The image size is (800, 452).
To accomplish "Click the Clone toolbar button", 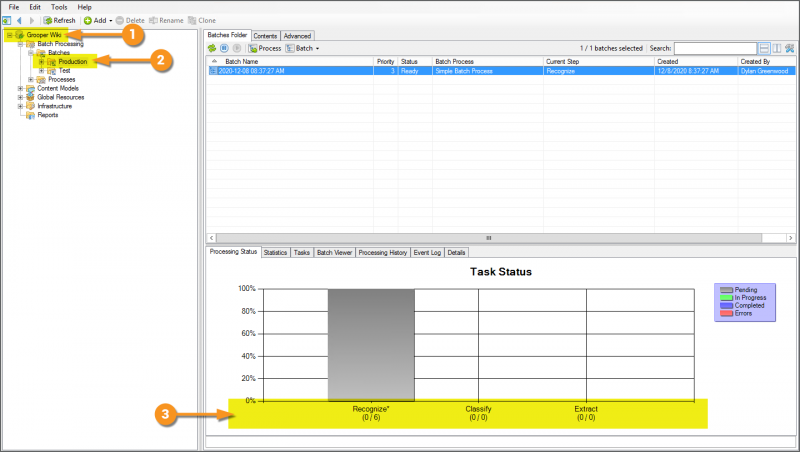I will click(202, 20).
